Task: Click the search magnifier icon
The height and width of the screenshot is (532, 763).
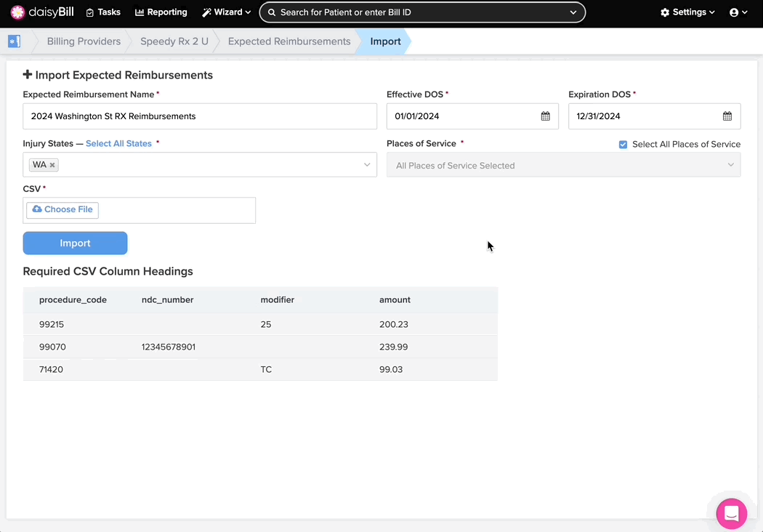Action: coord(272,12)
